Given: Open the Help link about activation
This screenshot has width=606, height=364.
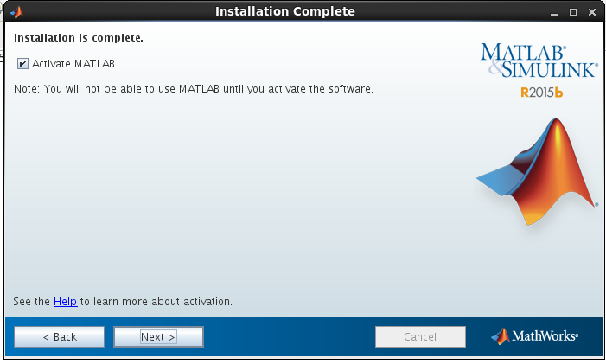Looking at the screenshot, I should pyautogui.click(x=65, y=302).
